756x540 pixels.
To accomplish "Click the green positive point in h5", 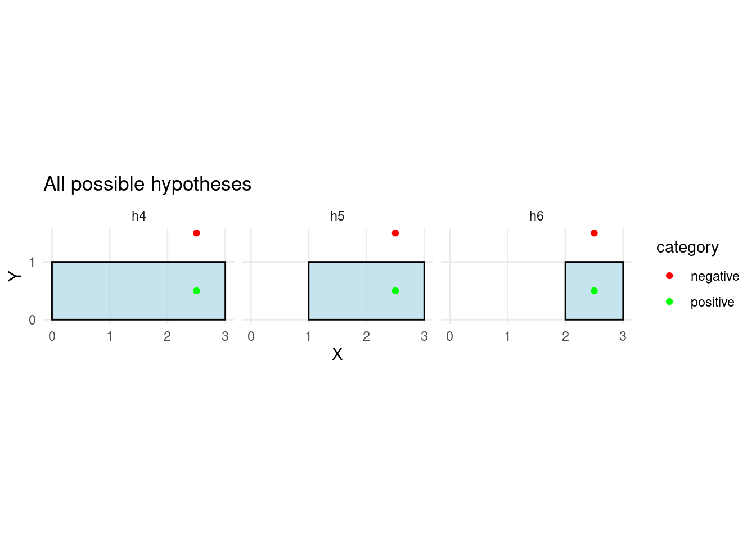I will 395,291.
